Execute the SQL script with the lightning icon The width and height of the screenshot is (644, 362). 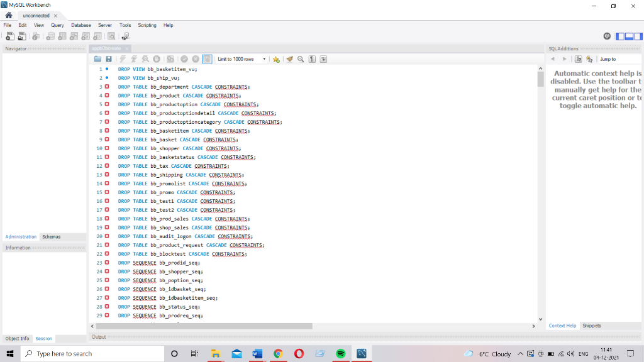(x=123, y=58)
